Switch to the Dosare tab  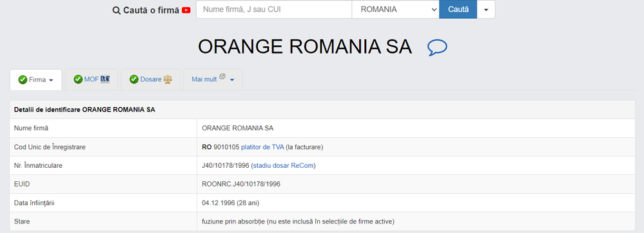click(151, 79)
